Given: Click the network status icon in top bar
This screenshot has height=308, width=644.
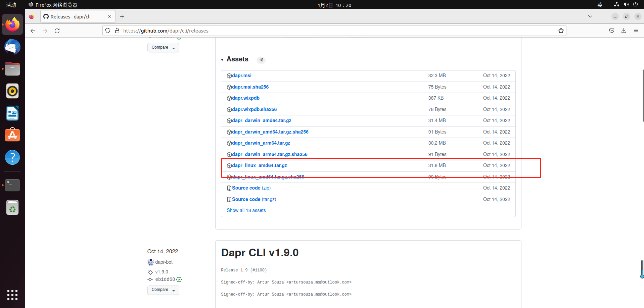Looking at the screenshot, I should (x=616, y=5).
